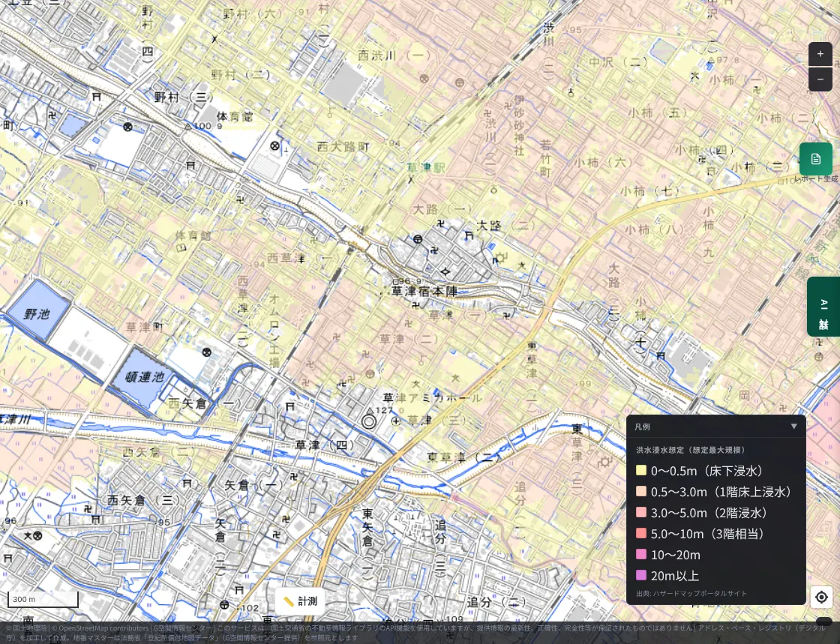Click the 野村（三） district label

pyautogui.click(x=183, y=97)
